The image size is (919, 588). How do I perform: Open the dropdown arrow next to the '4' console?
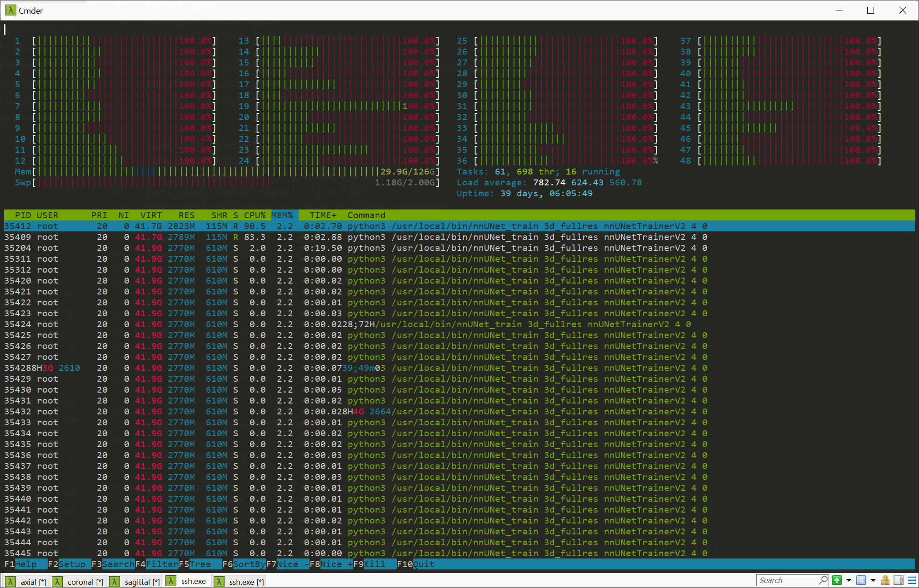(x=873, y=580)
